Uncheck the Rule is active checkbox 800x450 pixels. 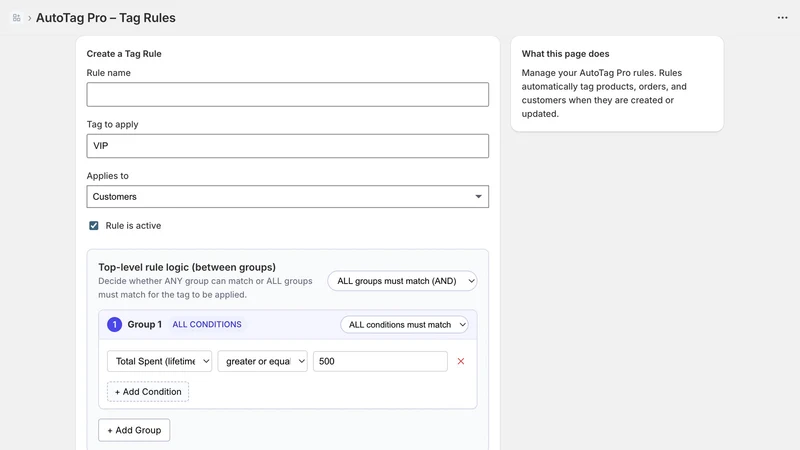tap(94, 226)
